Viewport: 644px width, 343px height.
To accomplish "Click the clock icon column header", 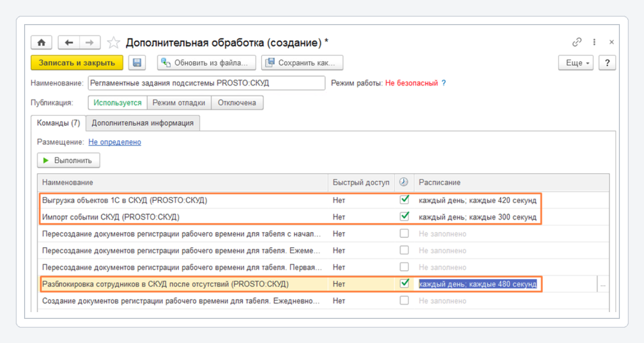I will pos(403,182).
